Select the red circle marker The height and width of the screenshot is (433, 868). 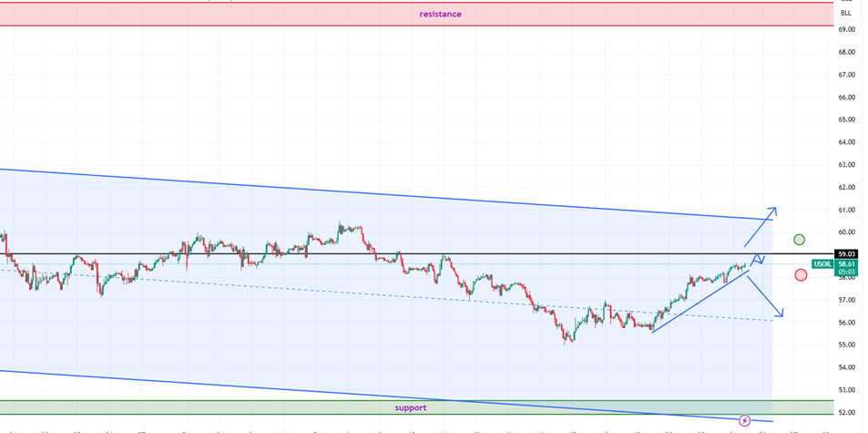801,274
